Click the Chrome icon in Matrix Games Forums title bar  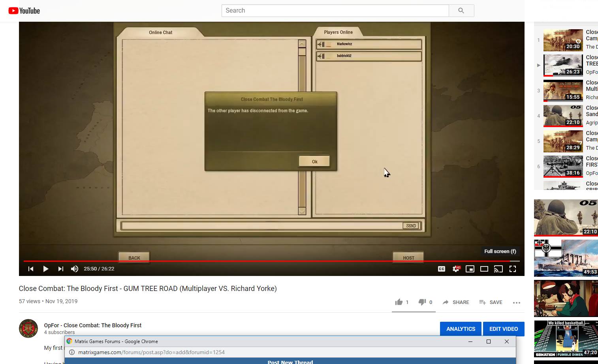(x=70, y=341)
